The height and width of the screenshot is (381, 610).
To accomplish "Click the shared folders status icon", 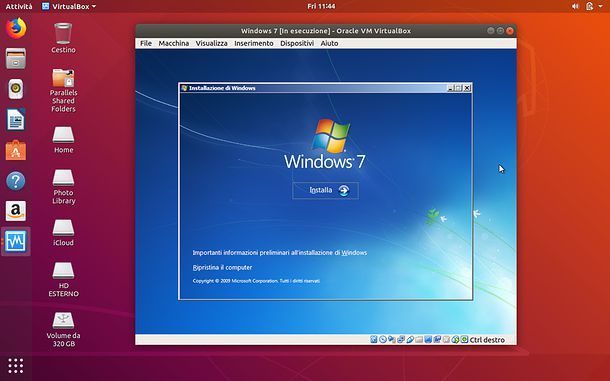I will (x=419, y=340).
